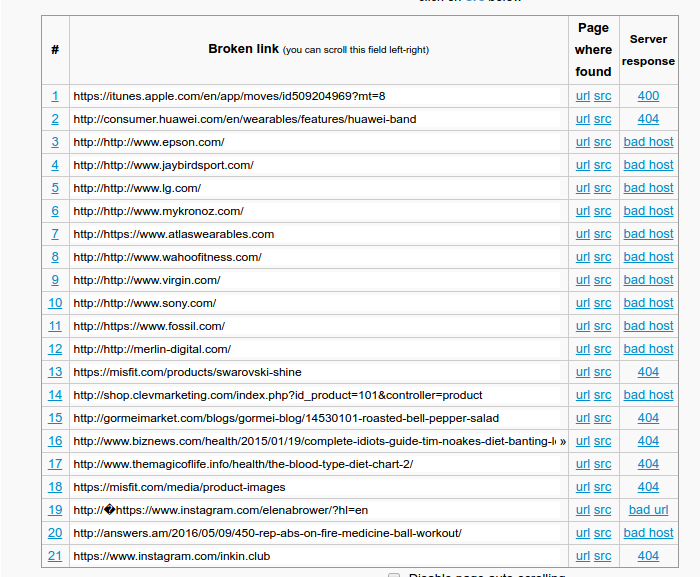Click bad host for jaybirdsport.com row
The image size is (700, 577).
point(648,165)
